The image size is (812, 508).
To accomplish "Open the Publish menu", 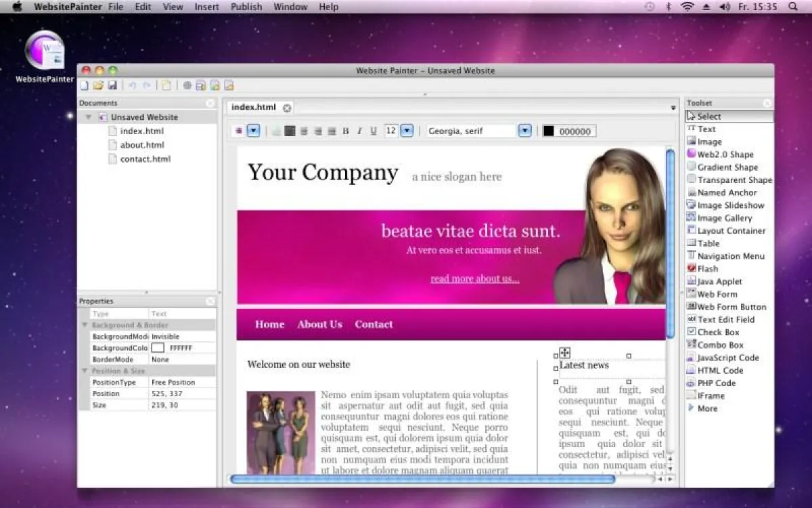I will (246, 7).
